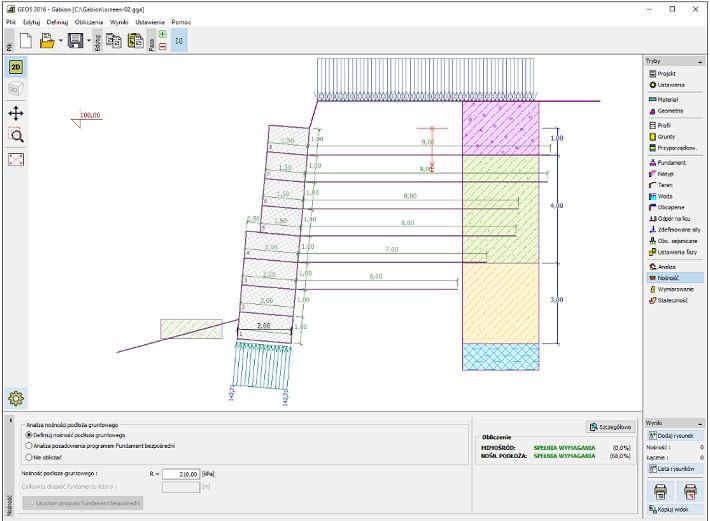The height and width of the screenshot is (521, 710).
Task: Open the Plik menu
Action: pyautogui.click(x=11, y=22)
